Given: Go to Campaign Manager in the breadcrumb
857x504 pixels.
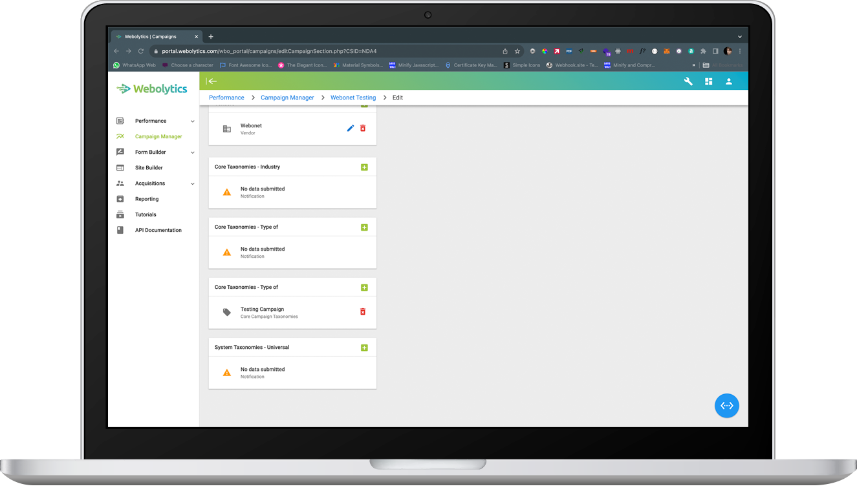Looking at the screenshot, I should [x=287, y=98].
